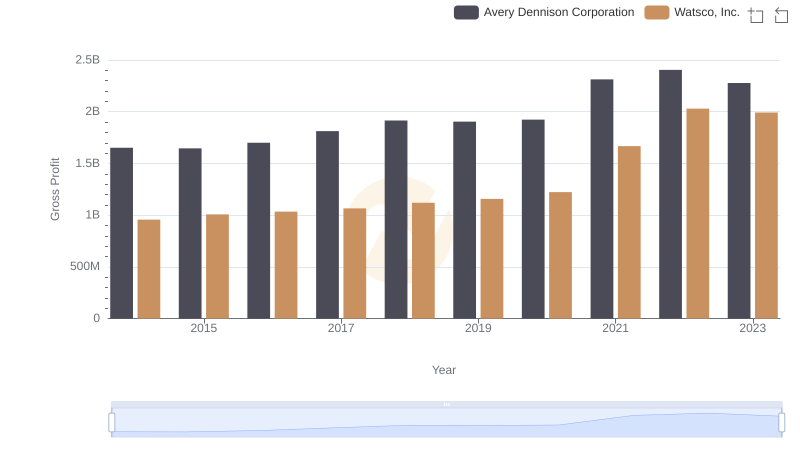Click the y-axis label 2B
This screenshot has height=461, width=800.
[92, 111]
